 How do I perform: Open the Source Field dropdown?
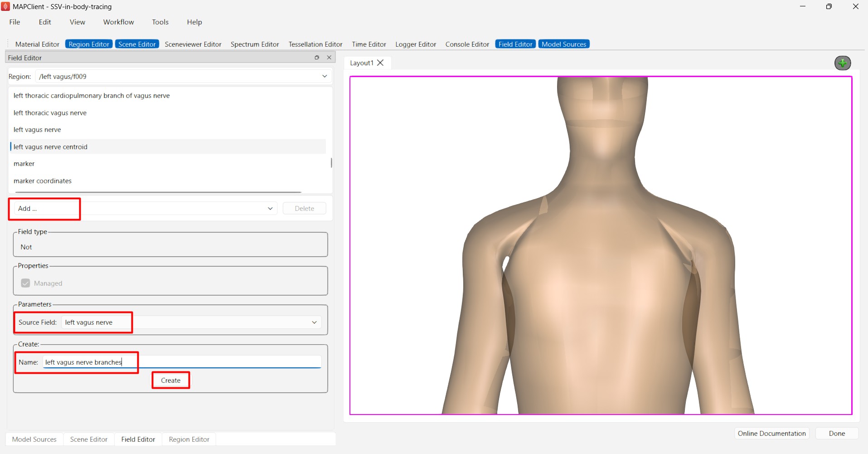point(191,322)
